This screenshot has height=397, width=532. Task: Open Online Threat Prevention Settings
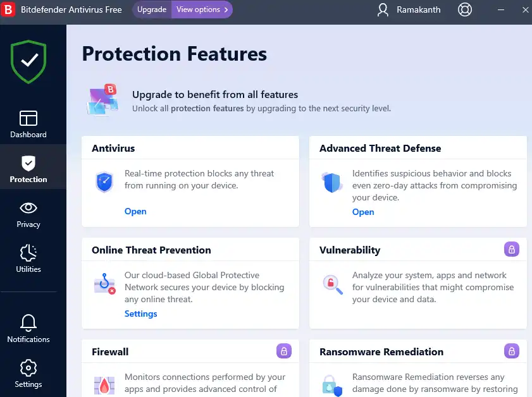tap(140, 314)
